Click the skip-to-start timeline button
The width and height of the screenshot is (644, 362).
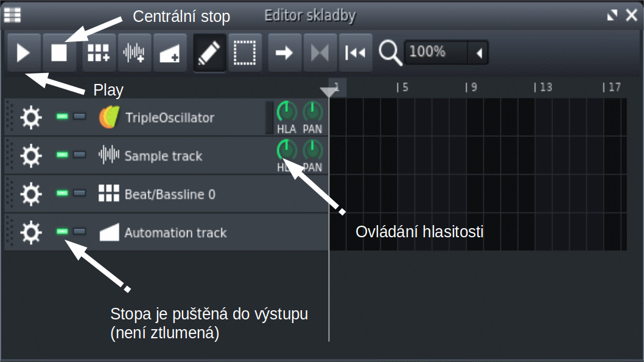[355, 53]
